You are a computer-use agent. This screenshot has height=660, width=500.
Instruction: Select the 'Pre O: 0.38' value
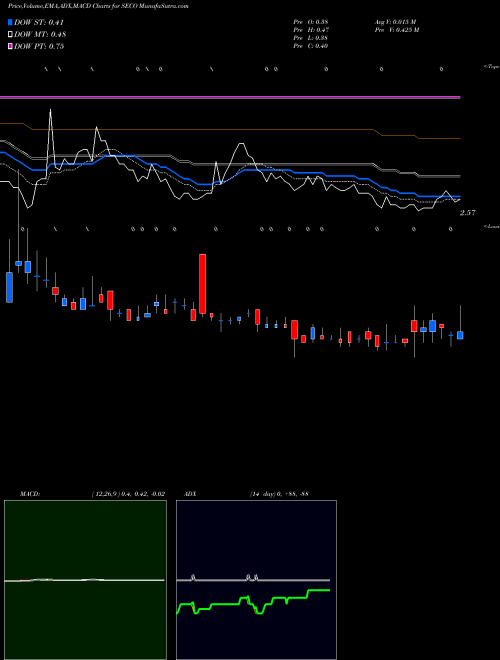[x=311, y=22]
